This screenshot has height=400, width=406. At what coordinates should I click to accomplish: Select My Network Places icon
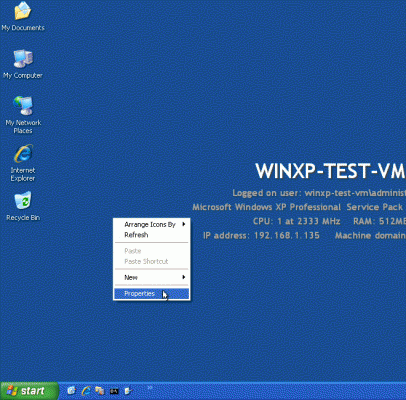[23, 115]
